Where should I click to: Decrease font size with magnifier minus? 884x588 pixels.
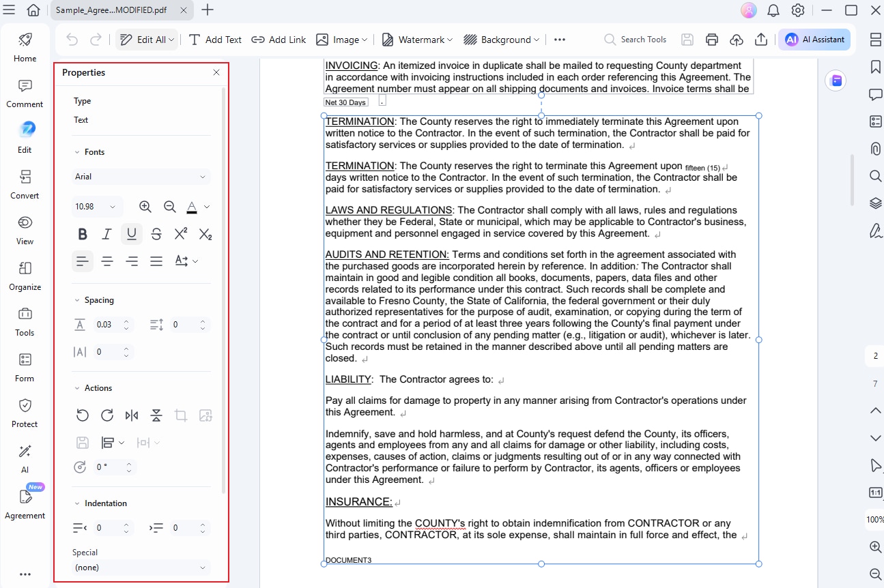[x=170, y=207]
